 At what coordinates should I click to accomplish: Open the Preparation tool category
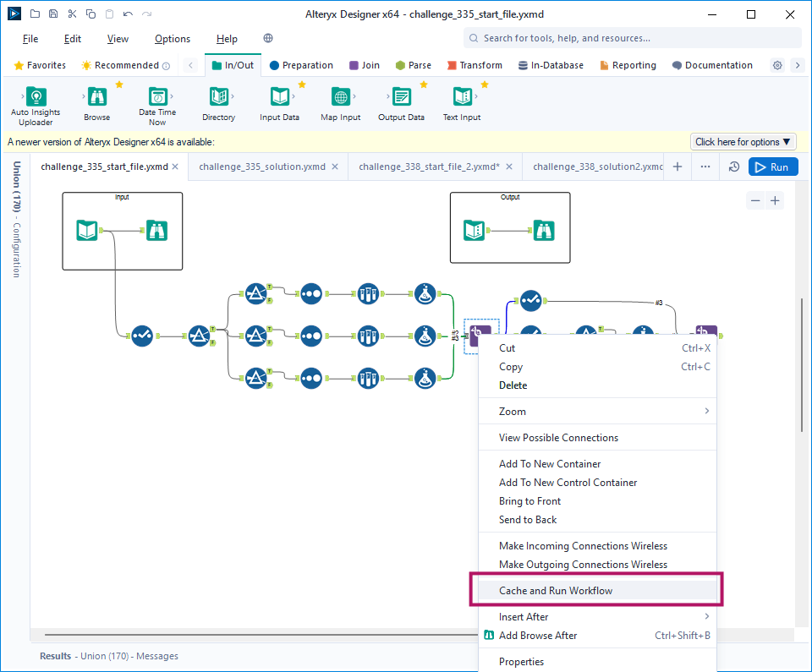301,65
